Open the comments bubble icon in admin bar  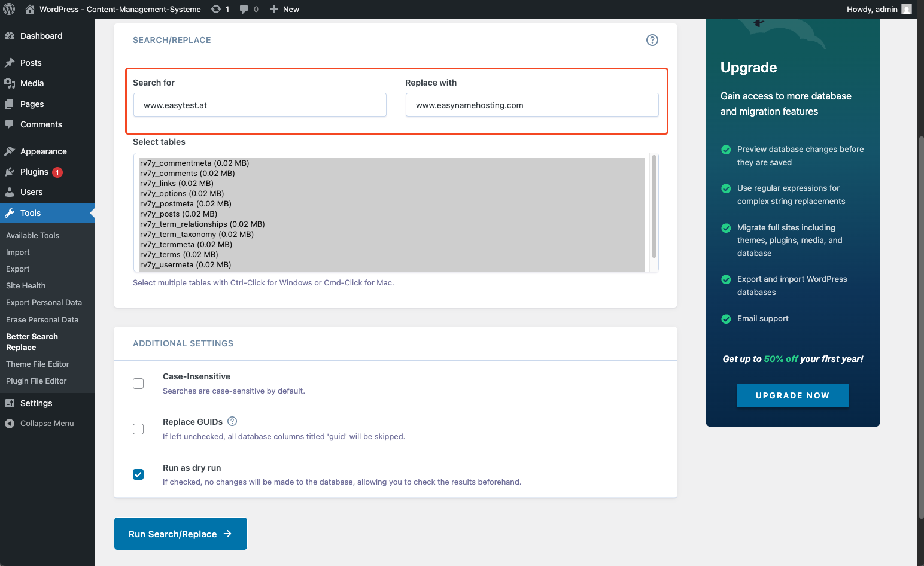(244, 9)
